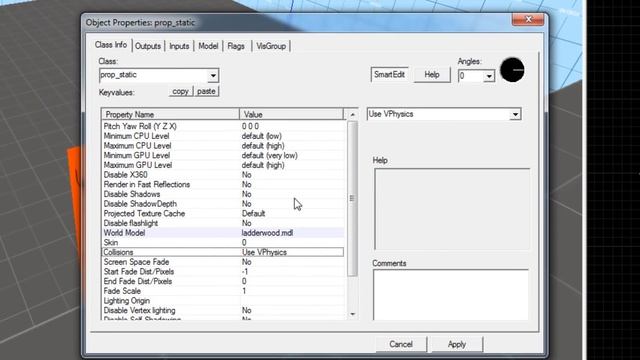640x360 pixels.
Task: Select the End Fade Dist/Pixels row
Action: pos(223,281)
